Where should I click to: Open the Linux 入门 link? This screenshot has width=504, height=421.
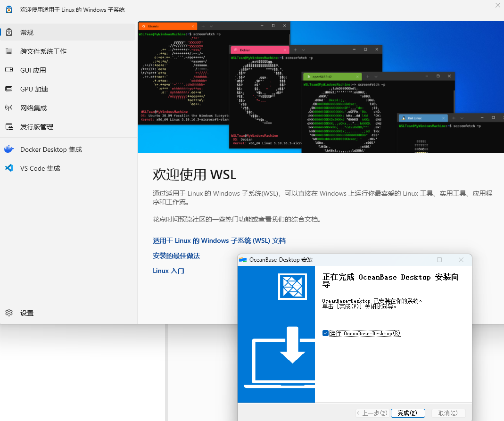tap(168, 271)
